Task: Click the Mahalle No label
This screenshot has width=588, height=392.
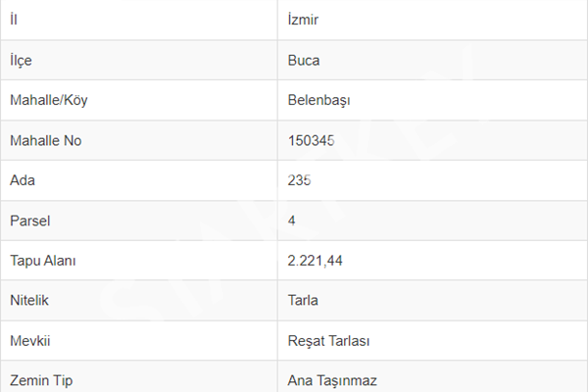Action: tap(46, 141)
